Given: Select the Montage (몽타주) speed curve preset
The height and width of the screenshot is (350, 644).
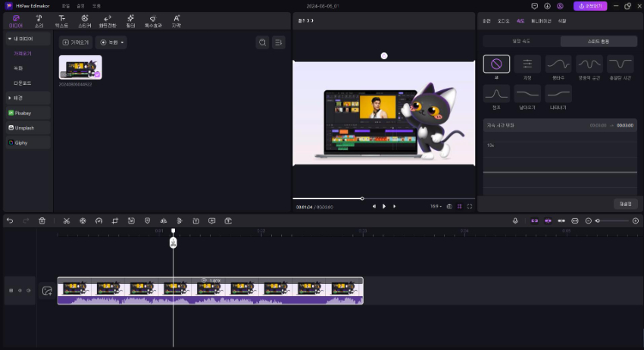Looking at the screenshot, I should coord(559,64).
